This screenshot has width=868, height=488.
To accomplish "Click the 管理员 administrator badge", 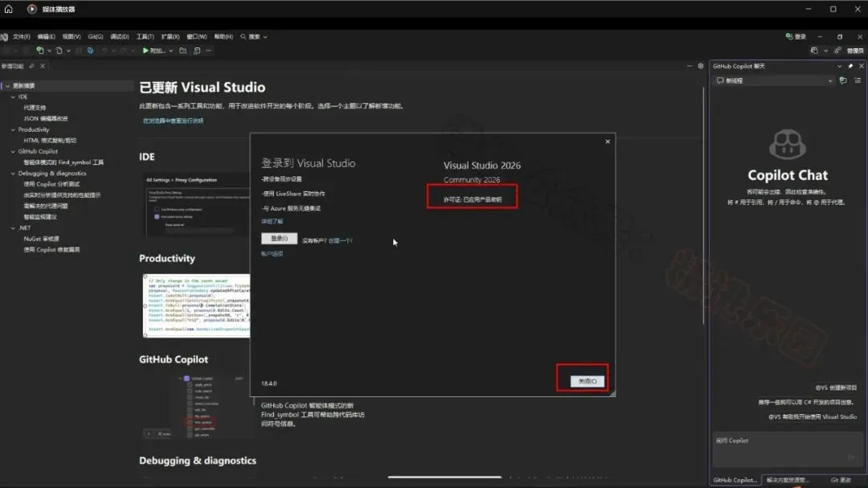I will click(x=854, y=51).
